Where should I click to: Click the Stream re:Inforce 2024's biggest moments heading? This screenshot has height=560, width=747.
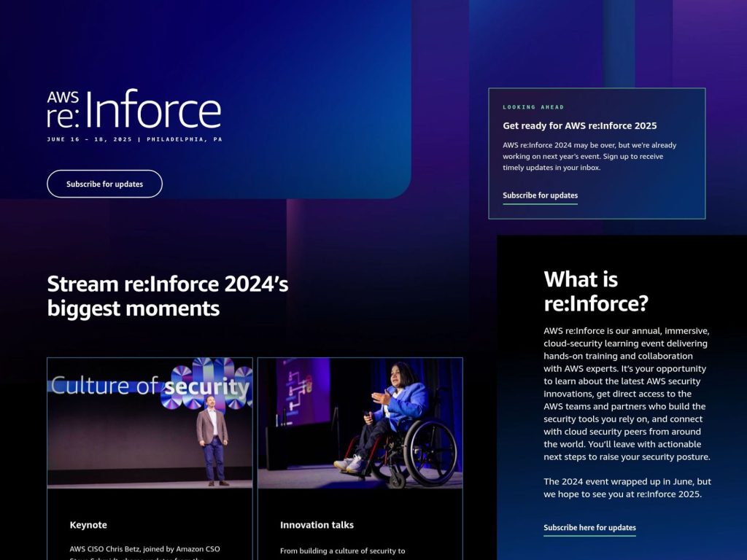[168, 295]
